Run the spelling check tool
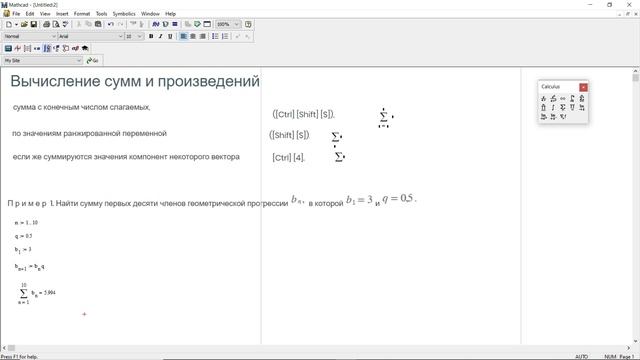This screenshot has width=640, height=360. 65,24
